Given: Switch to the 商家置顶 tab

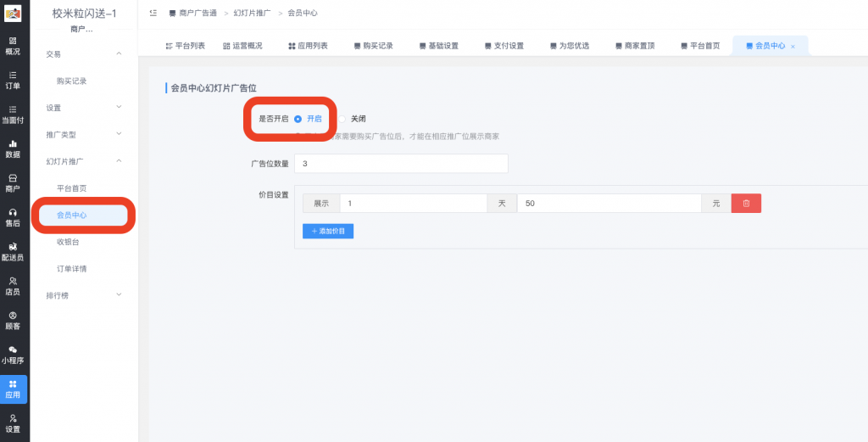Looking at the screenshot, I should coord(635,46).
